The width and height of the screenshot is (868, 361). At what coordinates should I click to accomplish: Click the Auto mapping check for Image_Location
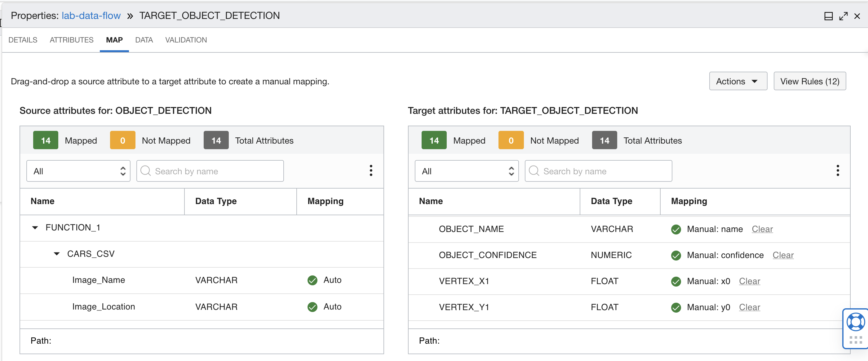coord(312,307)
